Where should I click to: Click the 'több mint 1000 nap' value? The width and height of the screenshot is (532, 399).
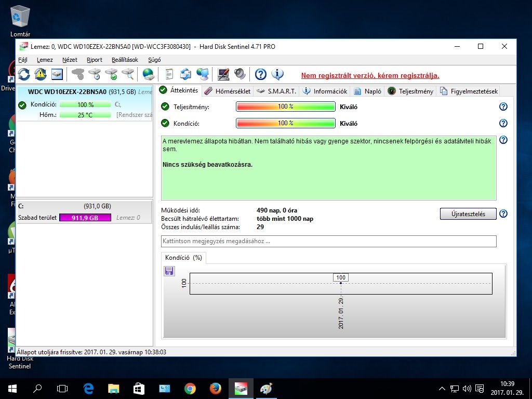[285, 219]
